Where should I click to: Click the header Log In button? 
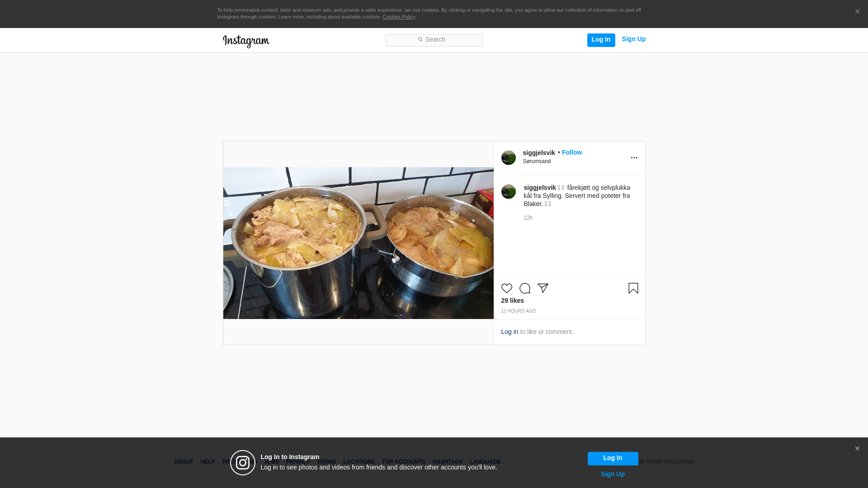601,40
